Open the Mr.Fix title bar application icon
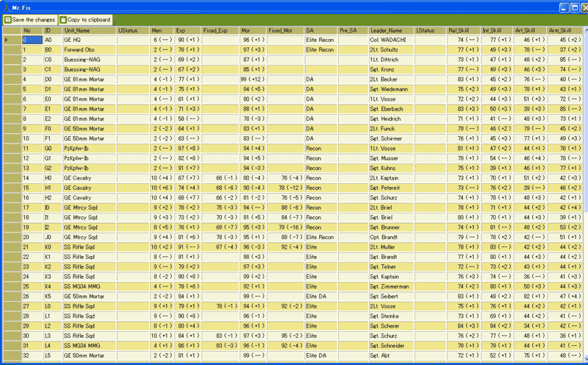This screenshot has height=365, width=588. coord(7,7)
